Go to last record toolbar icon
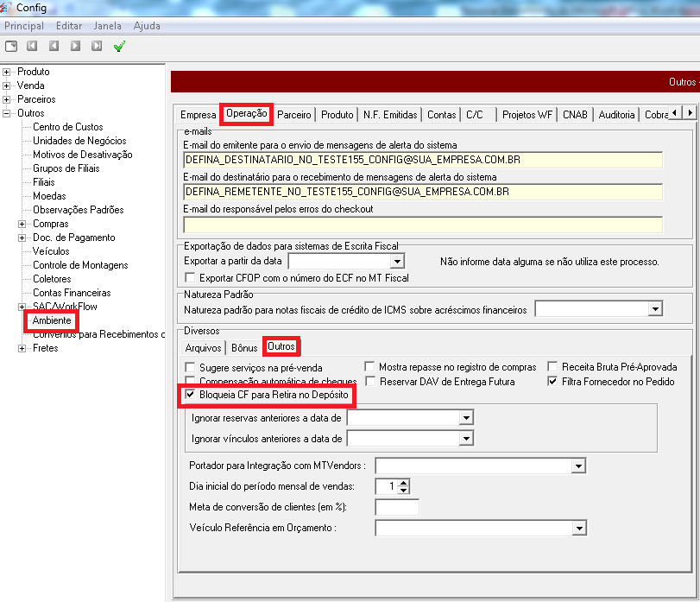This screenshot has width=700, height=602. (x=97, y=46)
